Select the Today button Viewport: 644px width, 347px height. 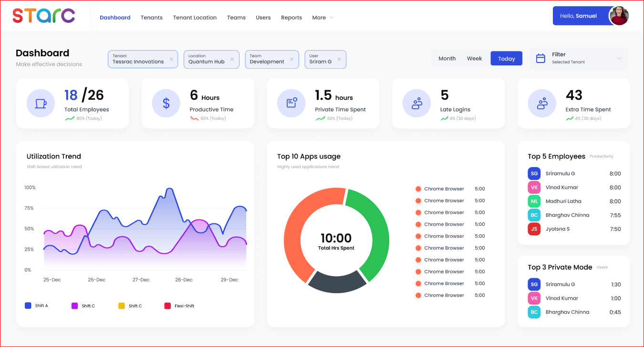pos(506,58)
